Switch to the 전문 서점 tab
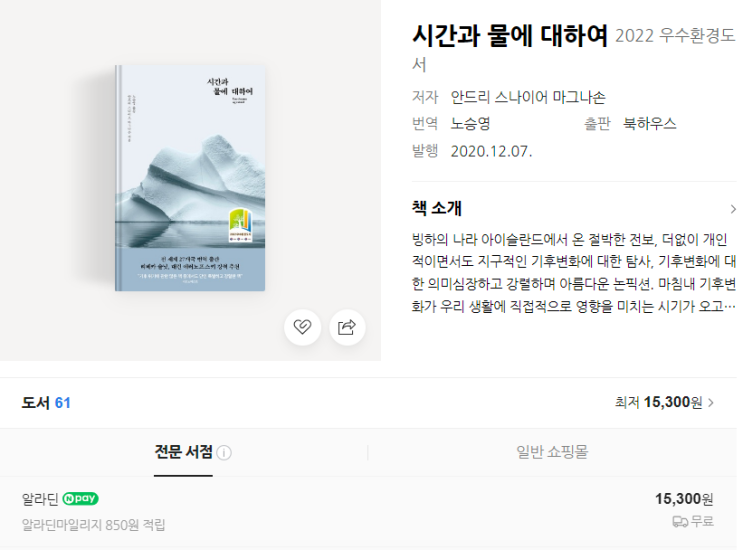The image size is (743, 550). [x=184, y=452]
